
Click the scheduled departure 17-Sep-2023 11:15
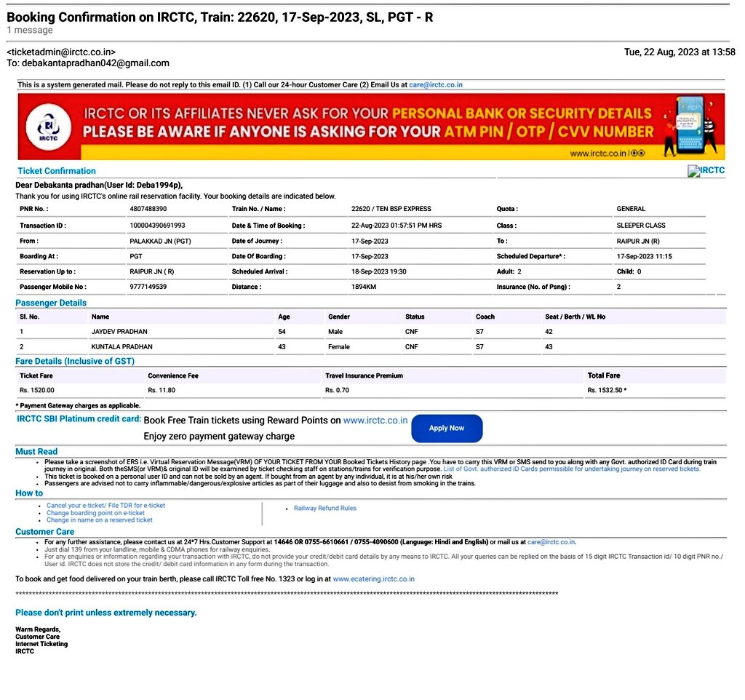pos(645,257)
